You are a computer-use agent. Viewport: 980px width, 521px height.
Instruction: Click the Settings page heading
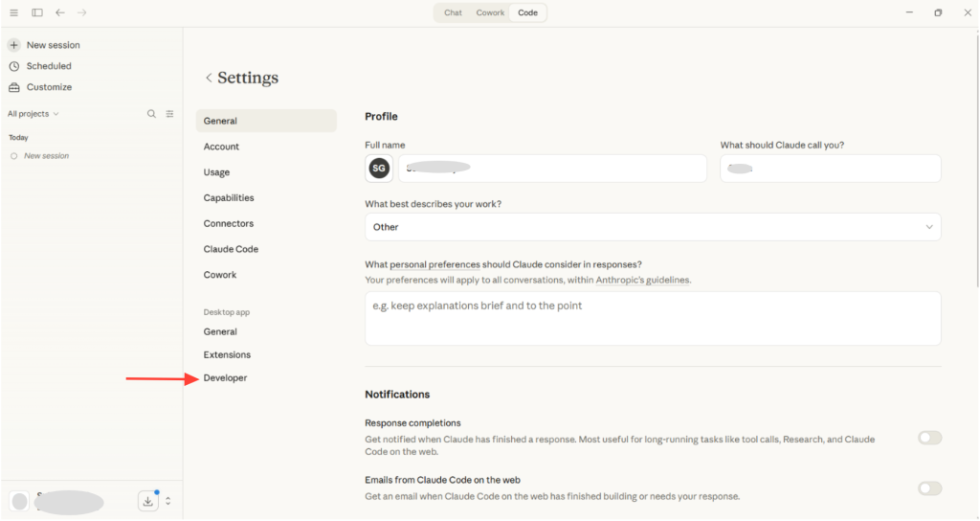click(248, 78)
